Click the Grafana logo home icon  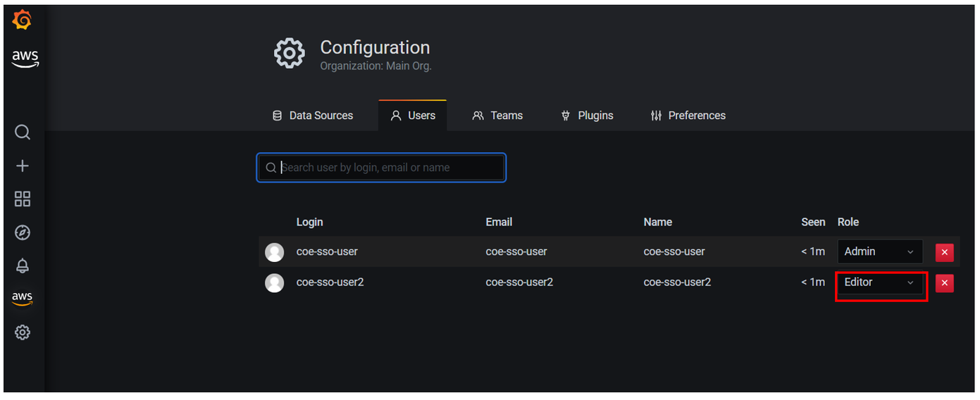(x=23, y=21)
